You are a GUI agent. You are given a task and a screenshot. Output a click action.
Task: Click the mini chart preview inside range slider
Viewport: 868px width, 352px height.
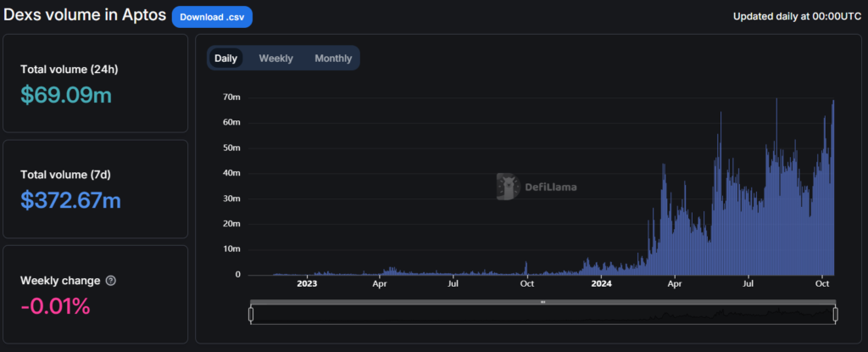pos(542,315)
